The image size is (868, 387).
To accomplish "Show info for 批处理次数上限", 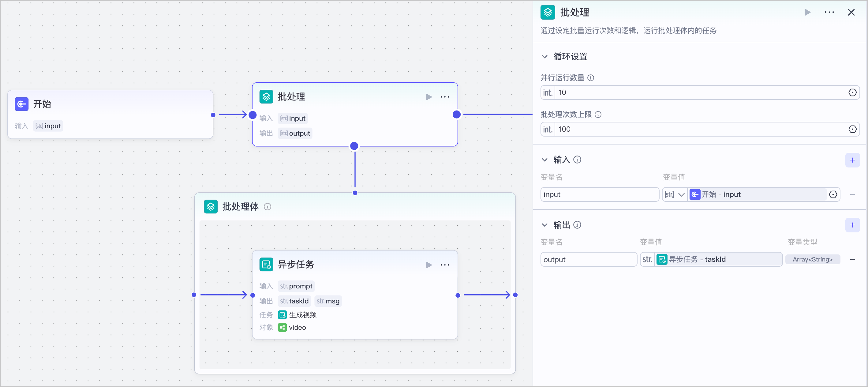I will [x=598, y=115].
